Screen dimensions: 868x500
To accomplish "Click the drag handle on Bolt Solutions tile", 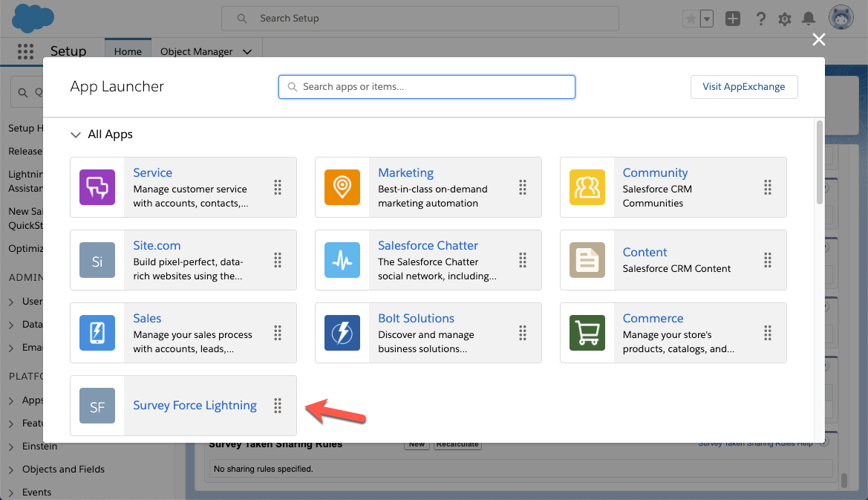I will click(523, 333).
